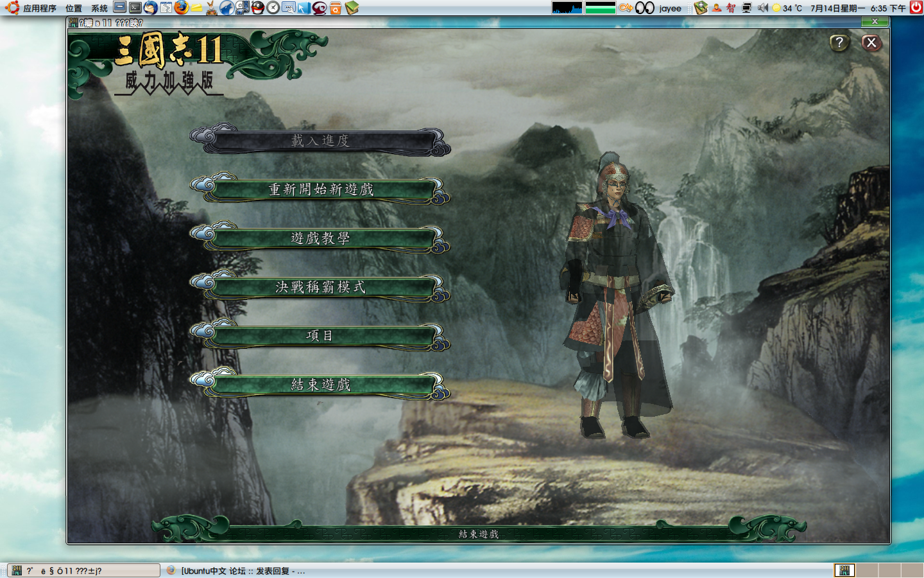Viewport: 924px width, 578px height.
Task: Click the 結束遊戲 text on the bottom status bar
Action: 478,534
